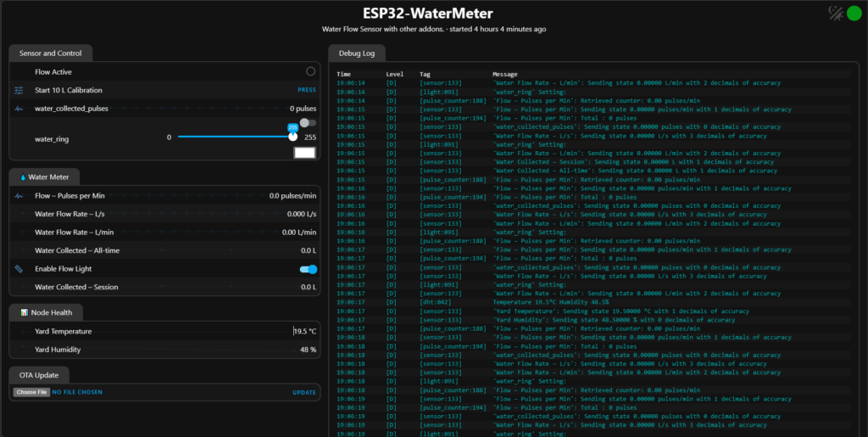Click the '0.0 pulses/min' value
The image size is (868, 437).
pos(292,195)
